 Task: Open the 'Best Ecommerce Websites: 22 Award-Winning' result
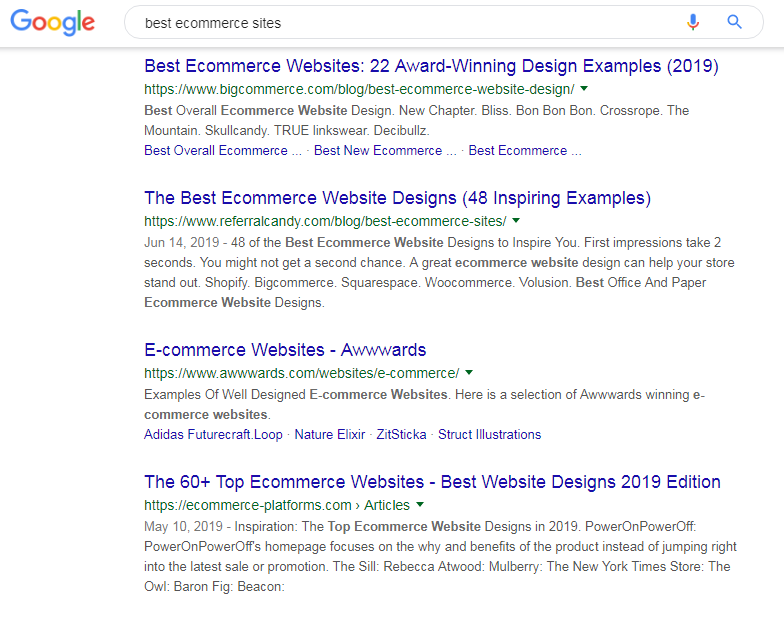(431, 66)
